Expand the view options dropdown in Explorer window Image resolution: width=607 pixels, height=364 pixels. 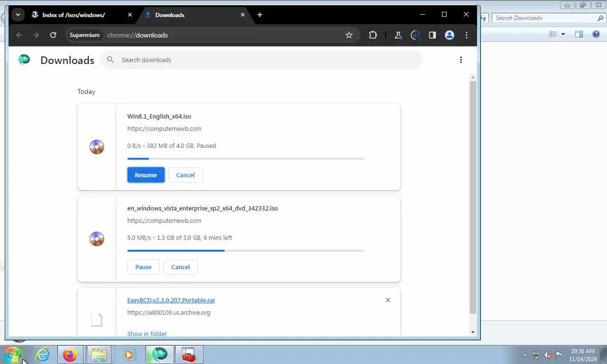point(563,34)
